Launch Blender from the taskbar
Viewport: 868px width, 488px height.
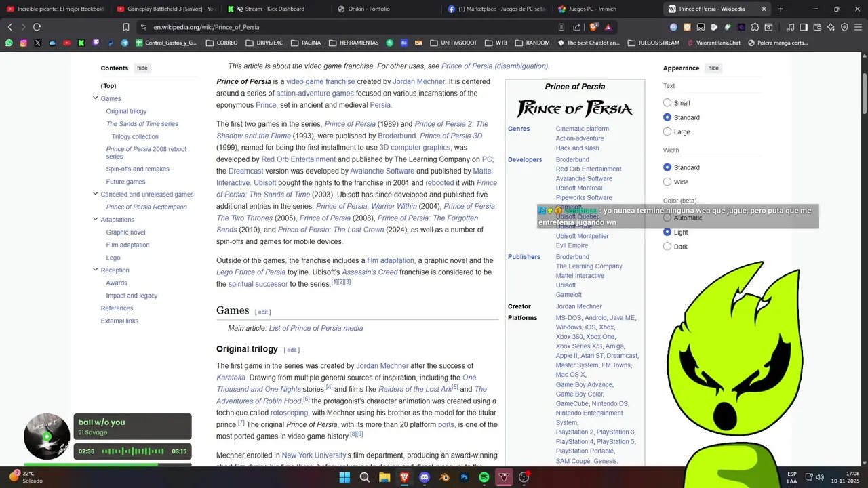[x=444, y=477]
